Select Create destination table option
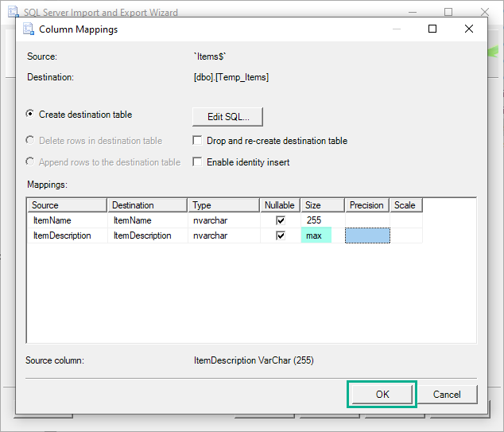Screen dimensions: 504x432 coord(31,115)
